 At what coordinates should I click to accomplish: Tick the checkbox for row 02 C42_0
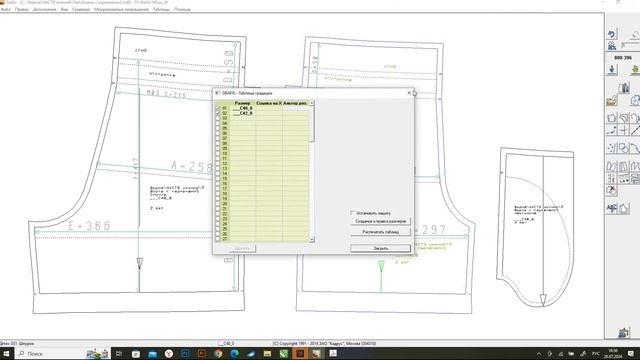[x=218, y=113]
